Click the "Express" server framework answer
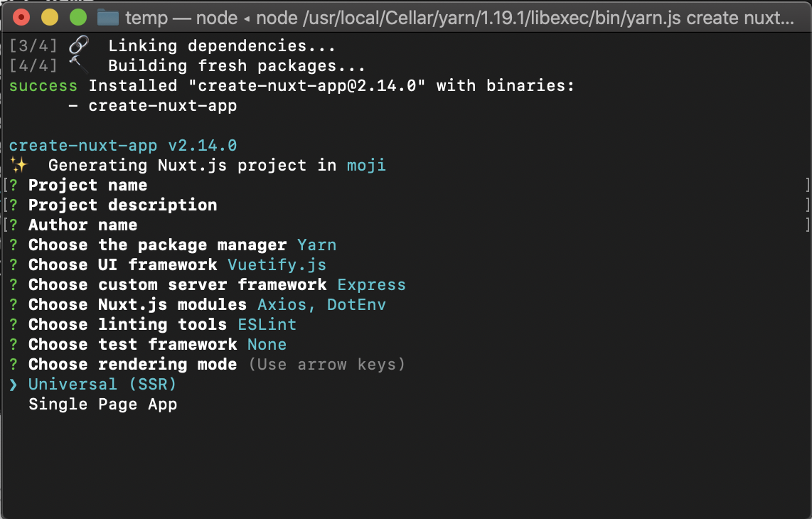The image size is (812, 519). click(372, 284)
